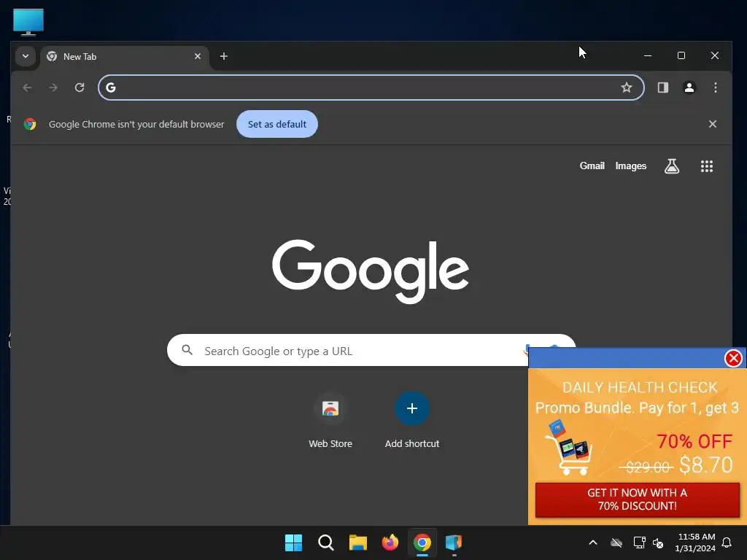
Task: Click Get It Now With 70% Discount button
Action: coord(637,499)
